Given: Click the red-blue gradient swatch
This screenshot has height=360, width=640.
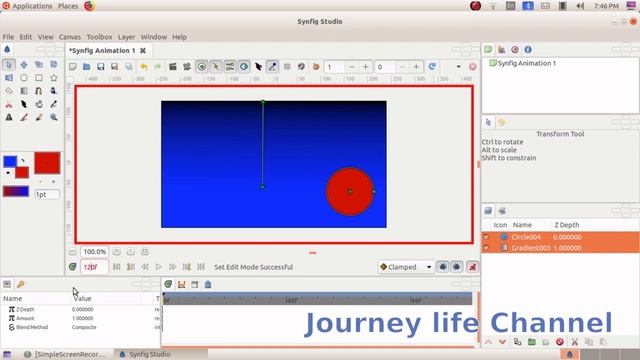Looking at the screenshot, I should point(16,191).
